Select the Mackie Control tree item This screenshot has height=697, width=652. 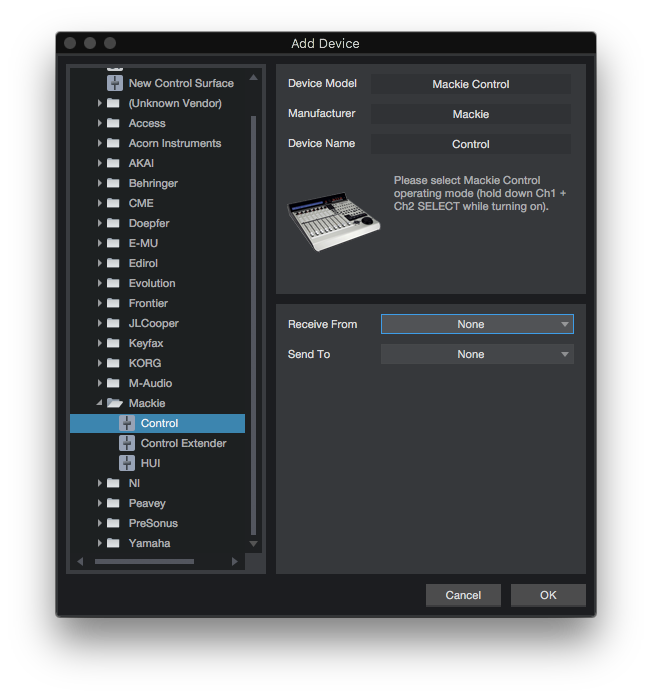(157, 423)
